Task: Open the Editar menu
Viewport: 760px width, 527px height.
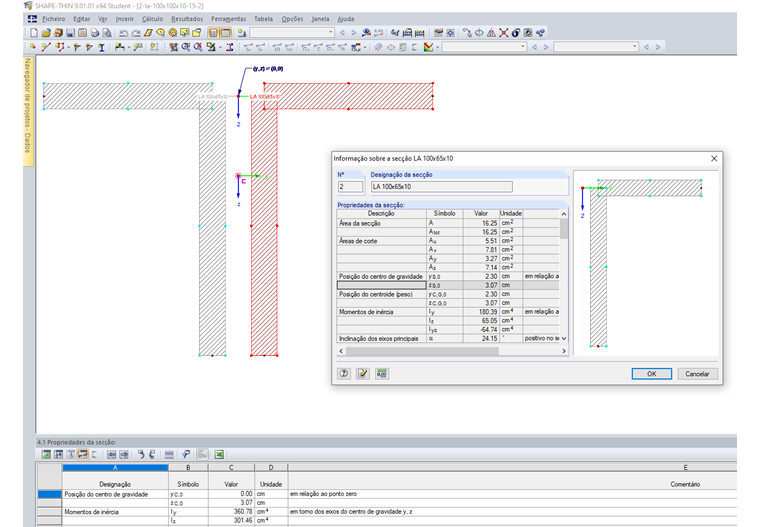Action: coord(81,19)
